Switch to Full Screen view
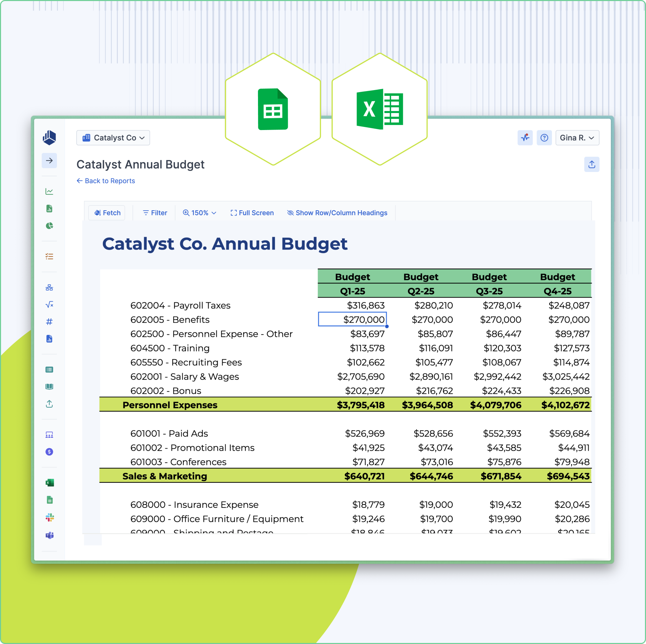The width and height of the screenshot is (646, 644). click(x=252, y=213)
